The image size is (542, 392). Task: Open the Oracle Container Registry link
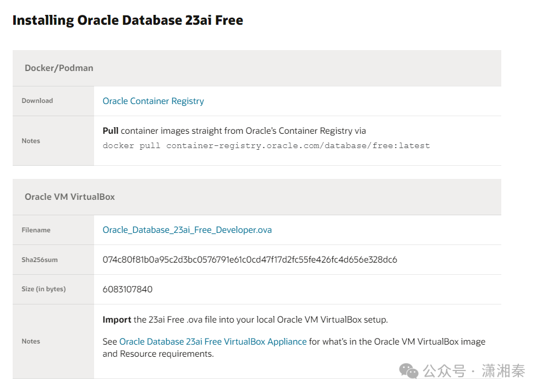click(153, 101)
